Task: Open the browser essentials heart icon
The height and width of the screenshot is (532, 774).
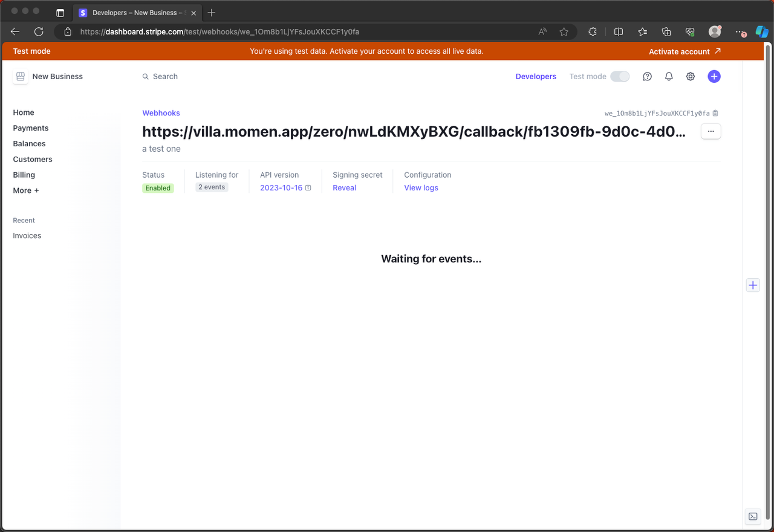Action: (690, 32)
